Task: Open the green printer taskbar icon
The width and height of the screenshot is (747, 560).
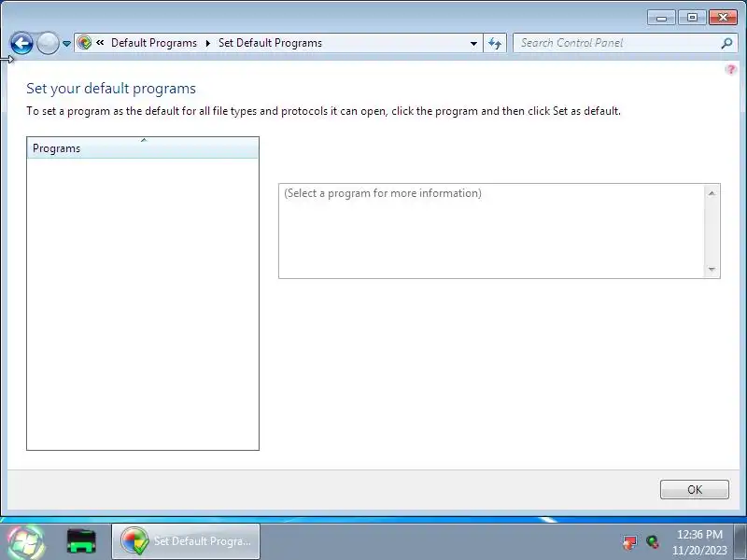Action: click(81, 541)
